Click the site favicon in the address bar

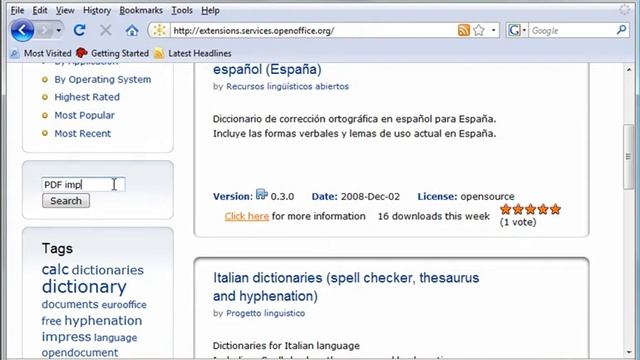pyautogui.click(x=160, y=30)
